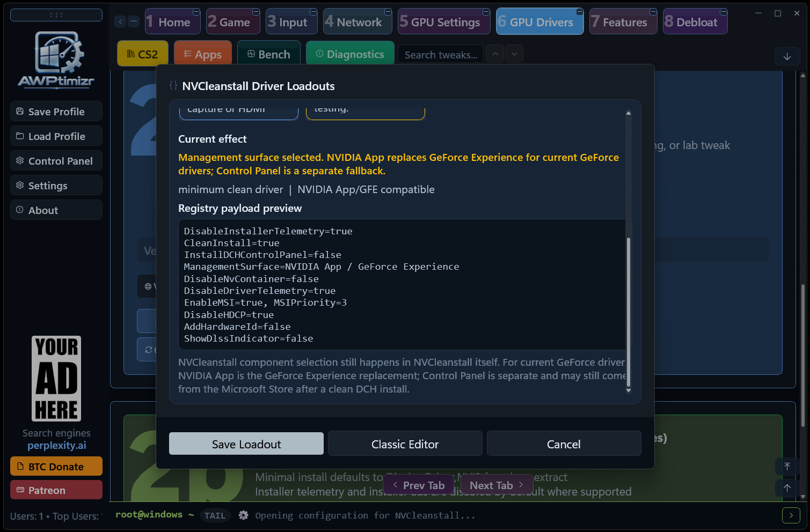This screenshot has width=810, height=532.
Task: Click the minus icon on Debloat tab
Action: coord(724,12)
